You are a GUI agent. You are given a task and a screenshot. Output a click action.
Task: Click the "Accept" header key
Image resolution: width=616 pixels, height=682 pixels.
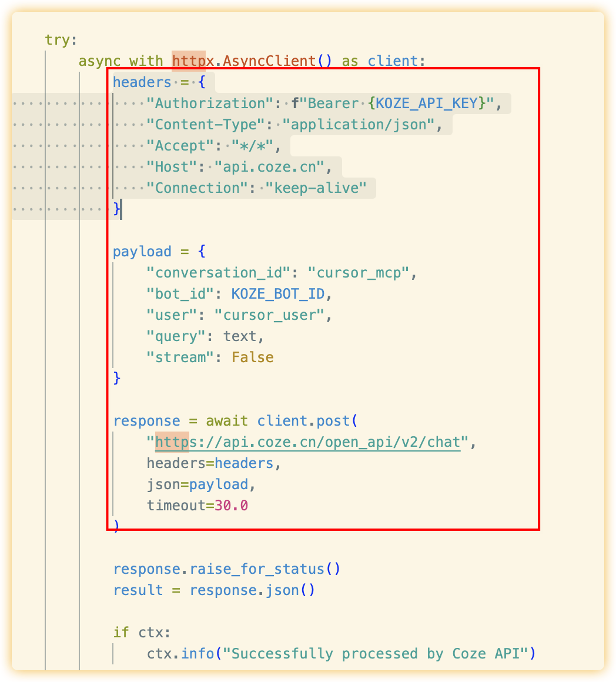coord(180,146)
